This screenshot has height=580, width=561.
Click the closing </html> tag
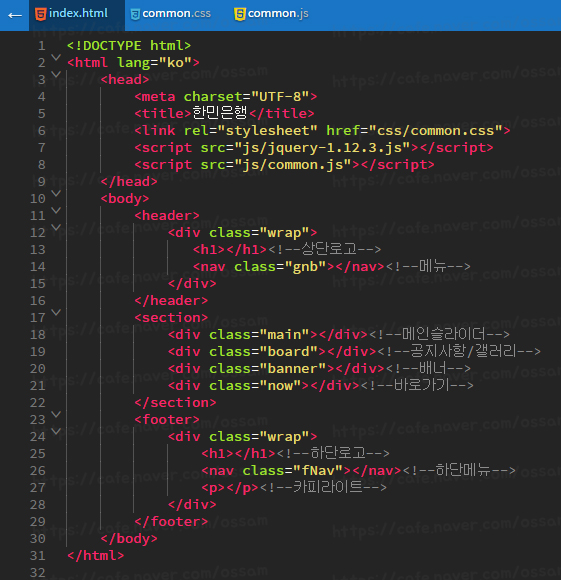96,556
